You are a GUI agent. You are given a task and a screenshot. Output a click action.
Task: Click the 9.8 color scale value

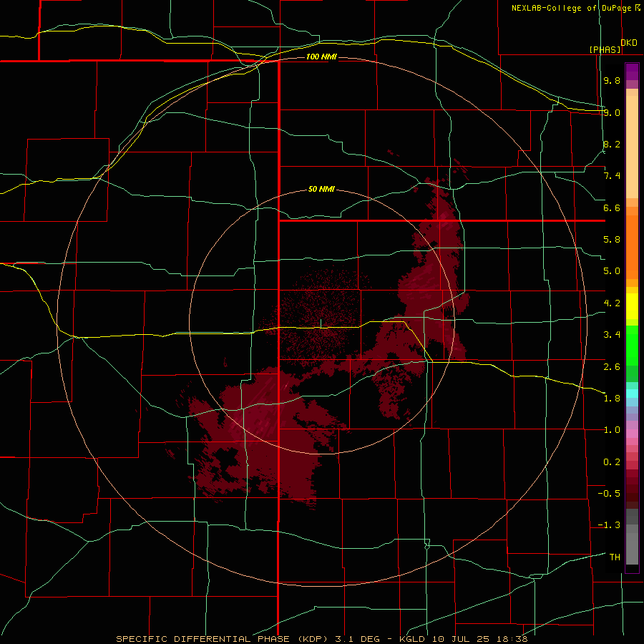click(612, 80)
